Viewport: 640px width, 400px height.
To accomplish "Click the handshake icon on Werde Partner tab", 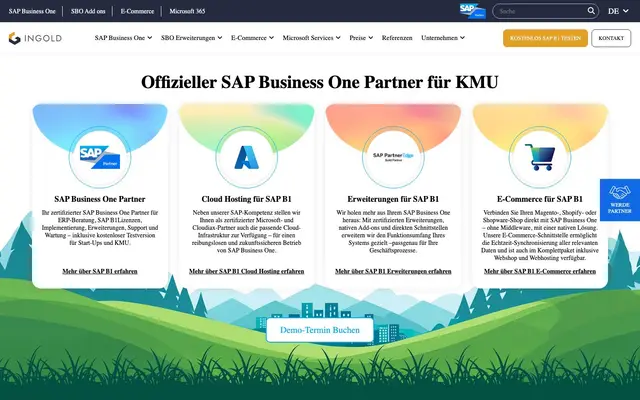I will click(x=620, y=192).
